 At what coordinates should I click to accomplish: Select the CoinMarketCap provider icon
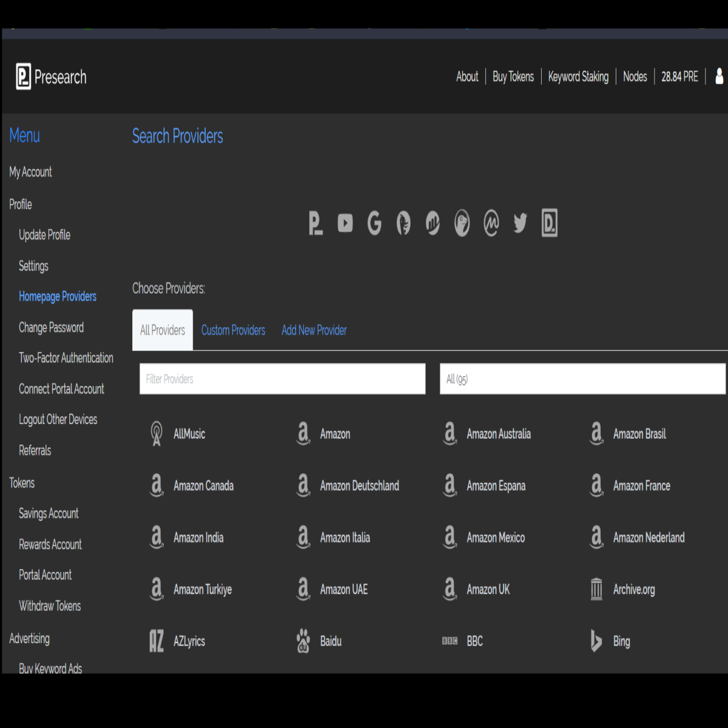[491, 223]
